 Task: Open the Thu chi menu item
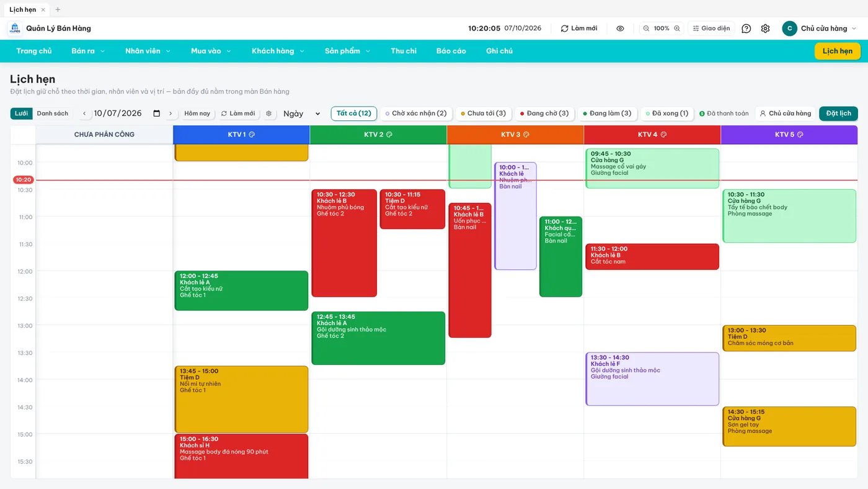[x=404, y=51]
